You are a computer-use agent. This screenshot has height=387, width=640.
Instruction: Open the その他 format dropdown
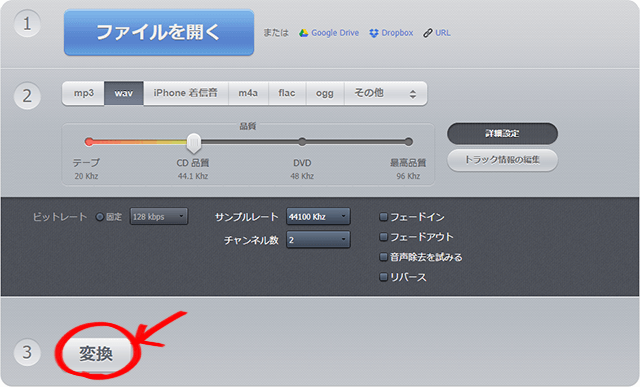[x=386, y=93]
